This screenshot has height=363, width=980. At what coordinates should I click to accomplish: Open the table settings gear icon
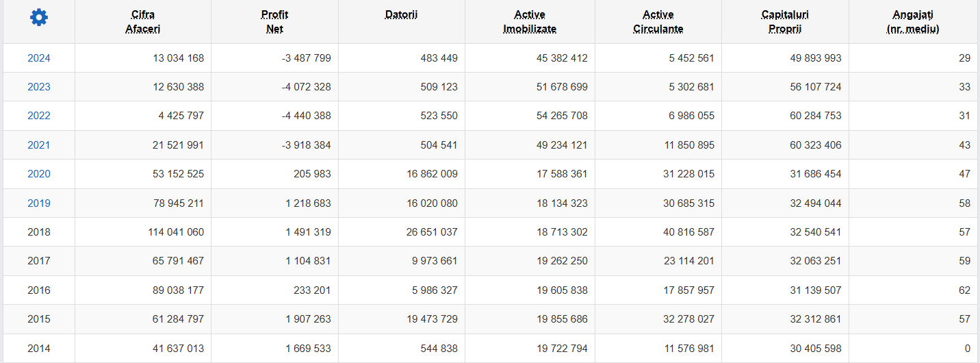39,18
